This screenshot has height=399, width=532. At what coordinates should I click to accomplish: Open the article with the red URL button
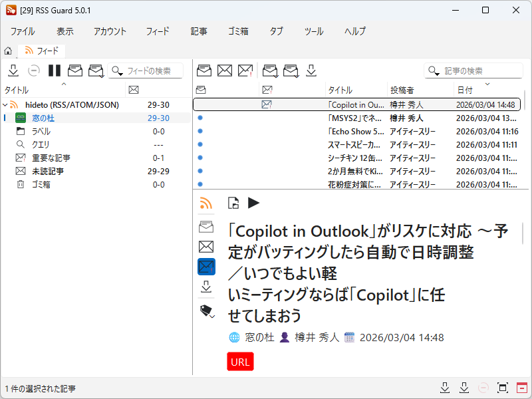(239, 363)
